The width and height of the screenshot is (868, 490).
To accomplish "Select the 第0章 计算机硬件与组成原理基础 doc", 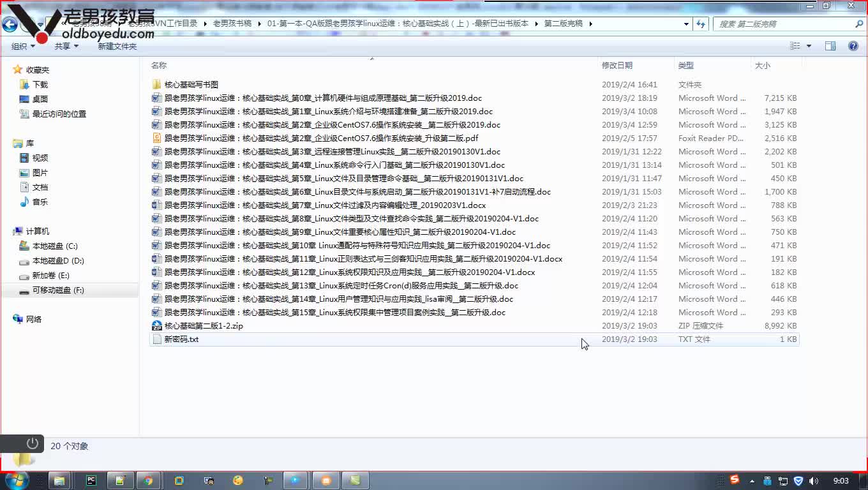I will (323, 98).
